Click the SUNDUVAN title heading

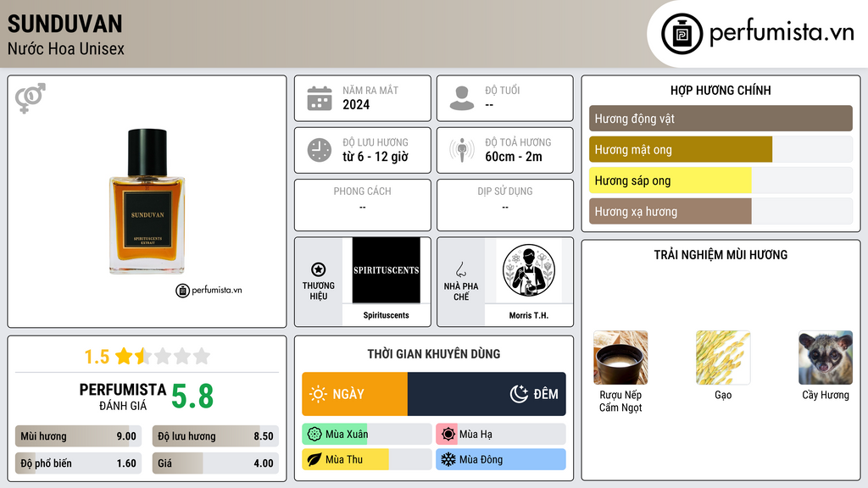point(64,25)
